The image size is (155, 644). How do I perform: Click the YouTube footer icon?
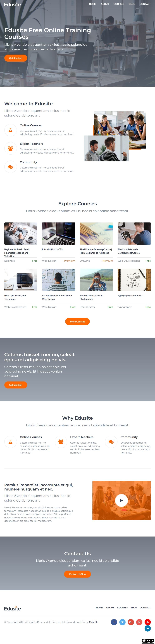pyautogui.click(x=148, y=622)
